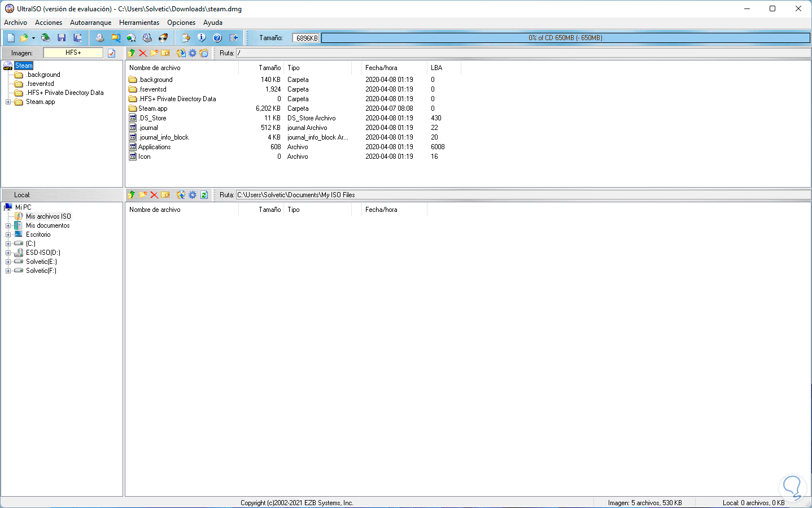Open the Herramientas menu
Viewport: 812px width, 508px height.
[x=139, y=23]
